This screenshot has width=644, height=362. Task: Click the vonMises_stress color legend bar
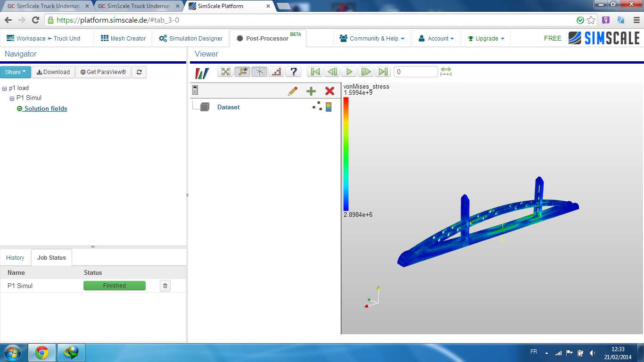pos(346,154)
